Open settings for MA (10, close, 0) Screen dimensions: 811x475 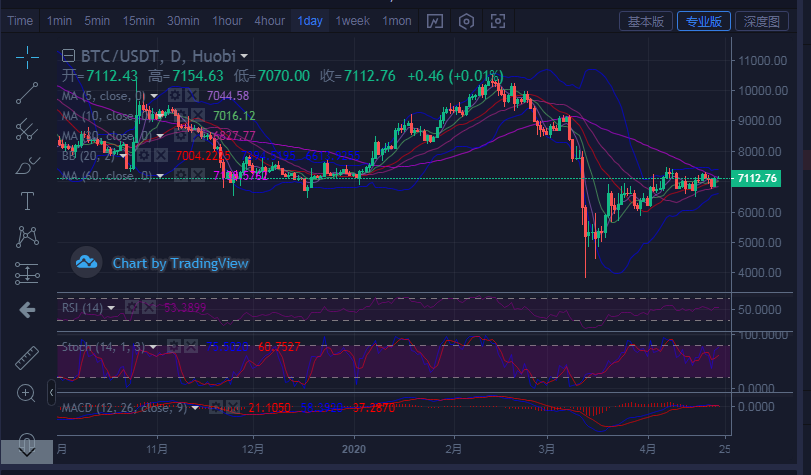181,115
